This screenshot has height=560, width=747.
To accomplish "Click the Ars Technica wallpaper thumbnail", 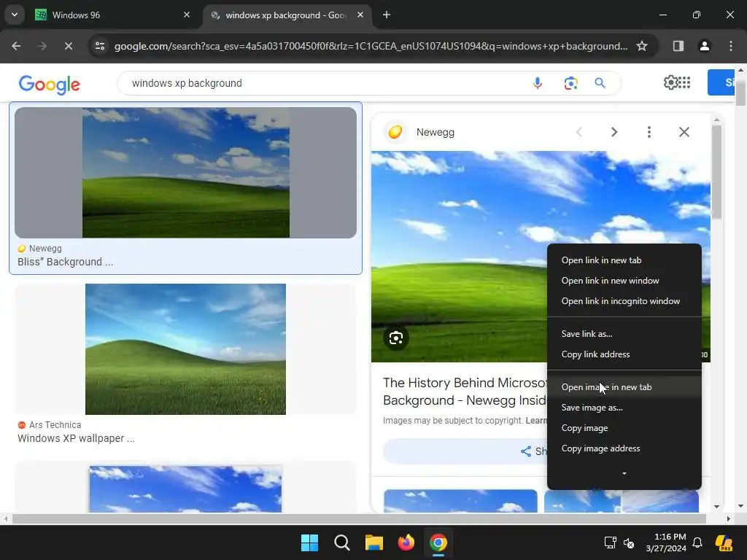I will pos(186,349).
